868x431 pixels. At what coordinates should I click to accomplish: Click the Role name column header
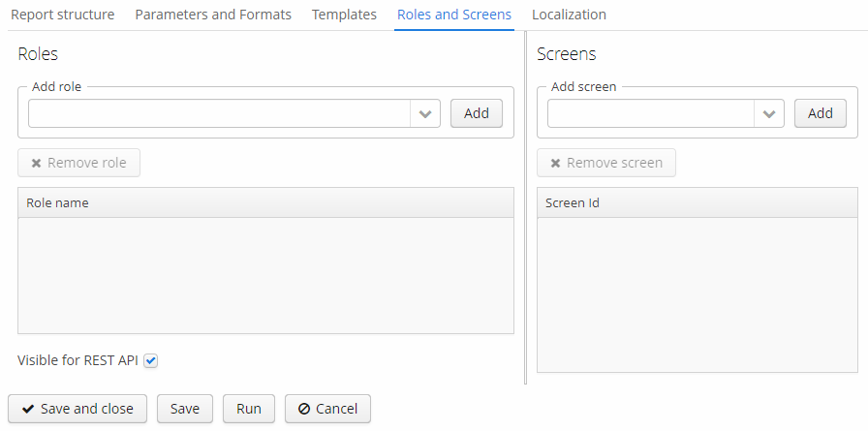[265, 203]
